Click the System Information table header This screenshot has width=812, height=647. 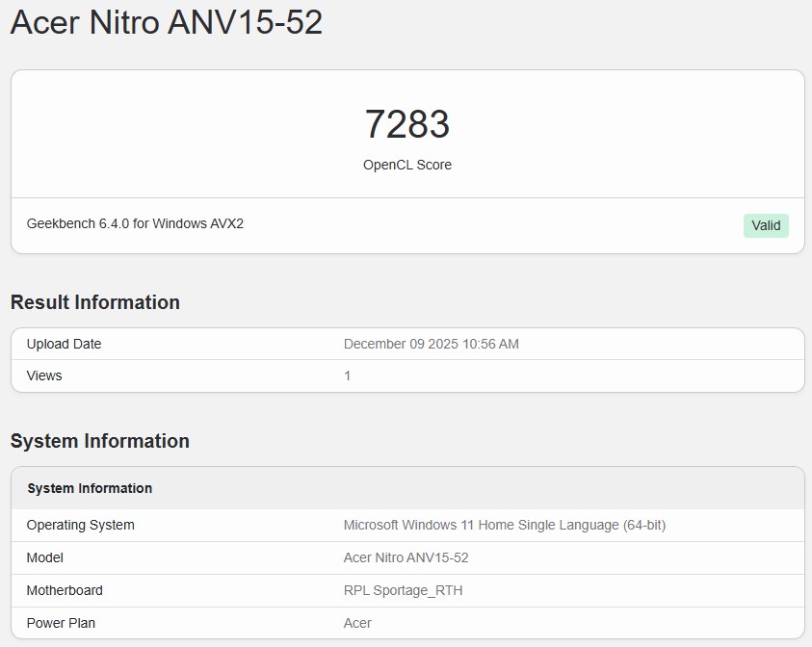(90, 488)
